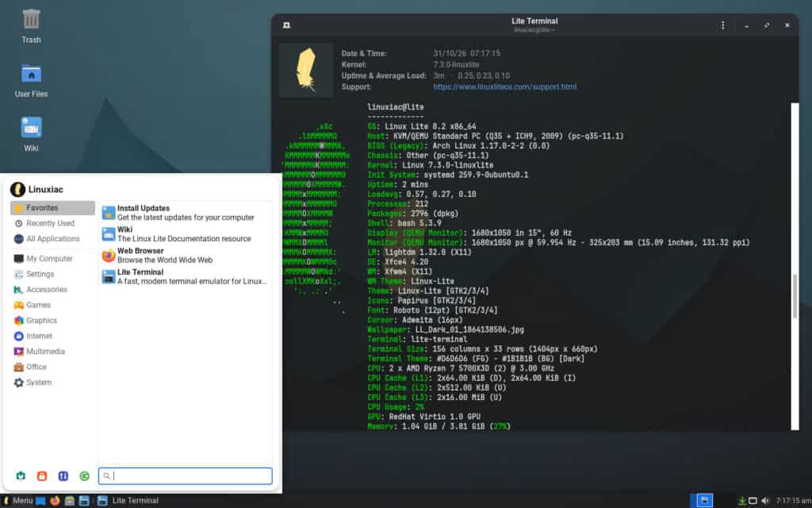This screenshot has height=508, width=812.
Task: Open the Settings category in the menu
Action: pos(52,274)
